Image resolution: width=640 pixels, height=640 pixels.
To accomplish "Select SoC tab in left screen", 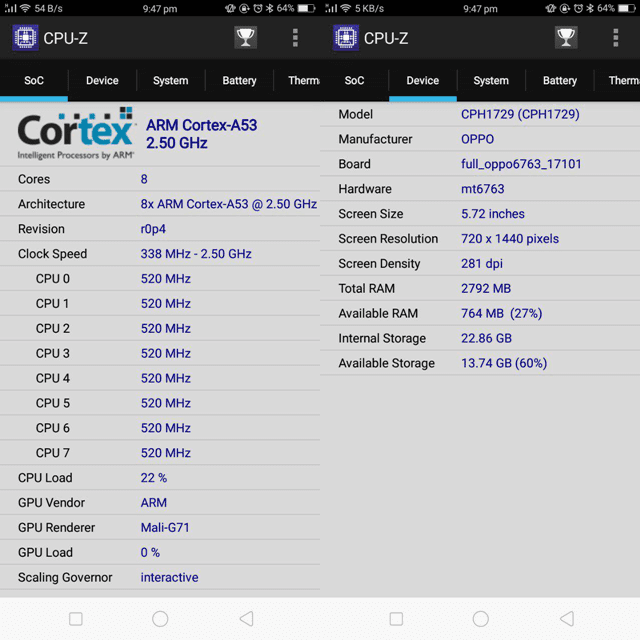I will [34, 80].
